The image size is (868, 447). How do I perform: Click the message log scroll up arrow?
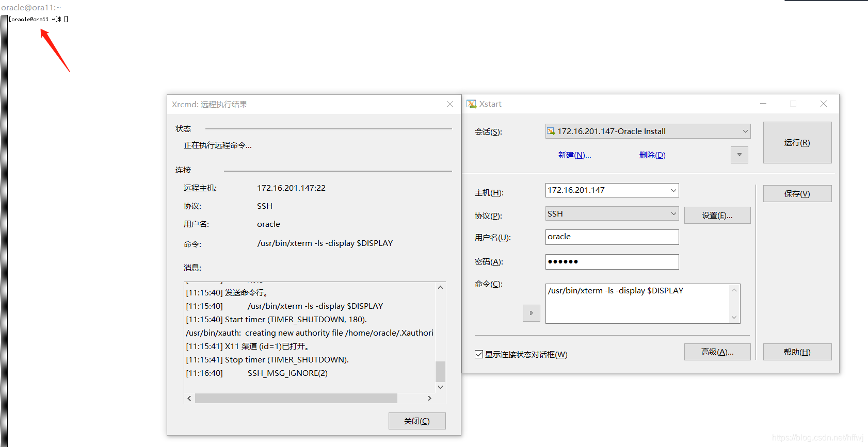[440, 288]
